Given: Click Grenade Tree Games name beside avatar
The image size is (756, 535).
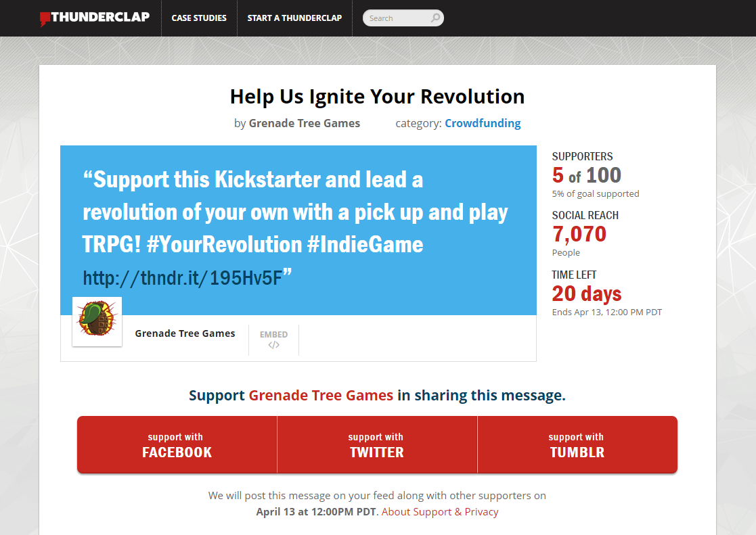Looking at the screenshot, I should tap(185, 333).
